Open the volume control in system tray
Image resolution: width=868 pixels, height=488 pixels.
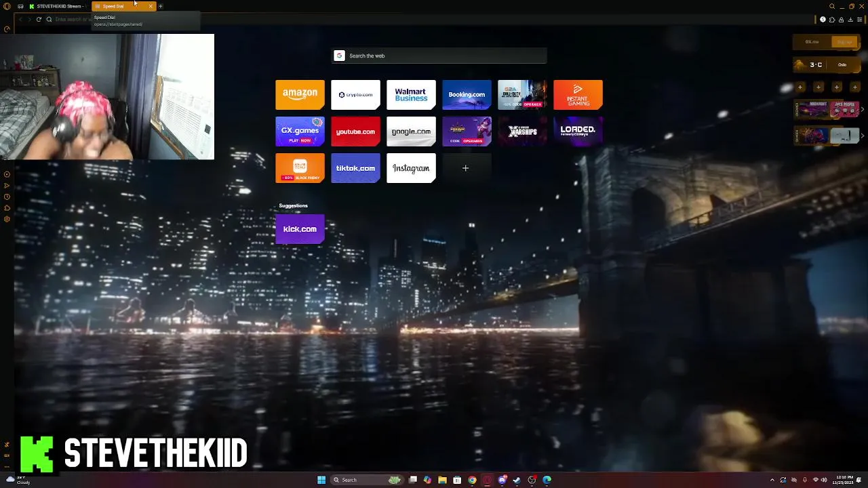click(824, 480)
